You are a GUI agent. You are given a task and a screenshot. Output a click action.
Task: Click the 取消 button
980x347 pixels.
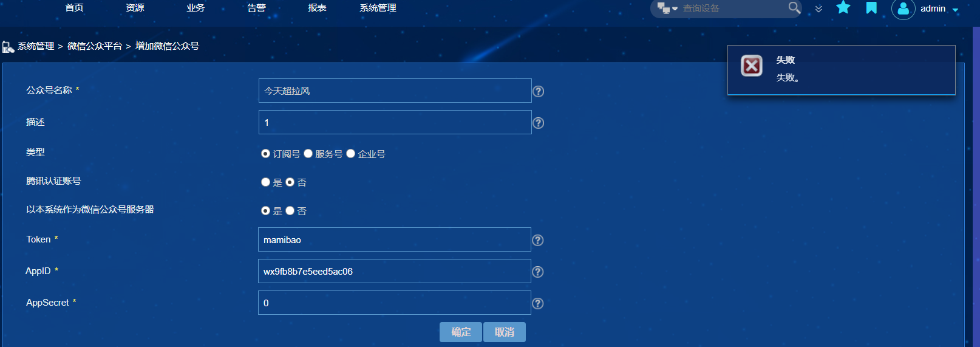coord(505,332)
